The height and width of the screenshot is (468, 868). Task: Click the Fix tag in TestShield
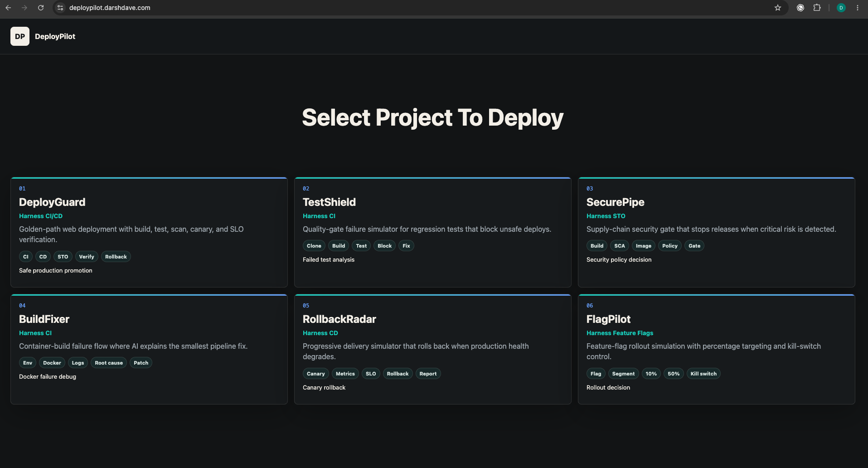pos(407,246)
